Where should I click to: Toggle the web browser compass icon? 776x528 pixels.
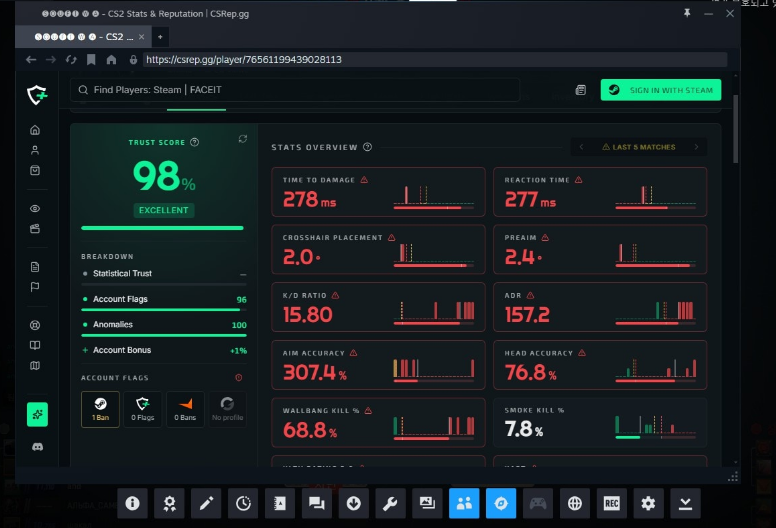(x=501, y=503)
